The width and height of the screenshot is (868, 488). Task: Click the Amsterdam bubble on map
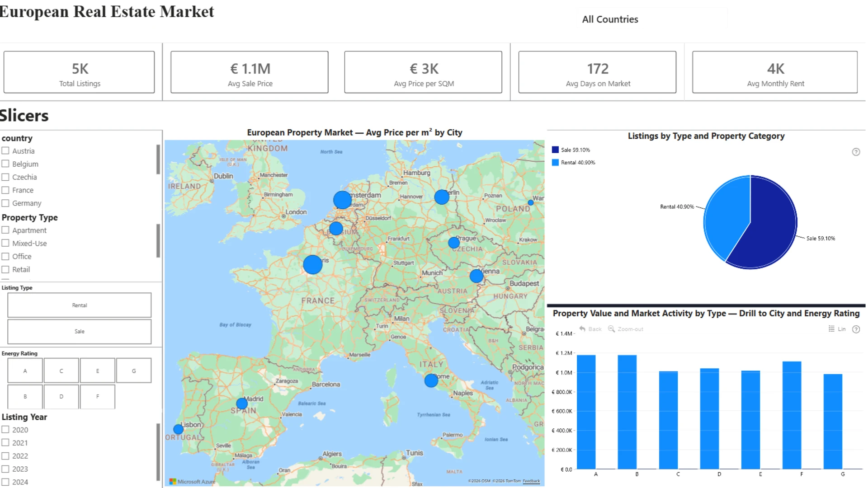(x=342, y=200)
